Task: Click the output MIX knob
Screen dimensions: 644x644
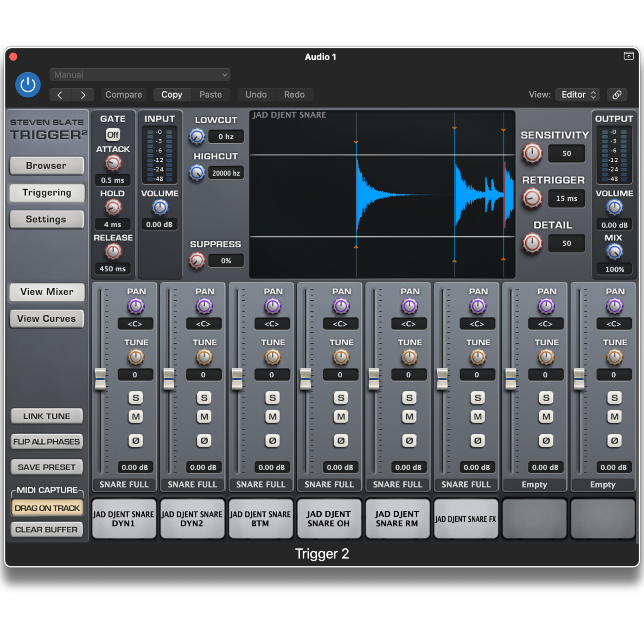Action: [x=614, y=252]
